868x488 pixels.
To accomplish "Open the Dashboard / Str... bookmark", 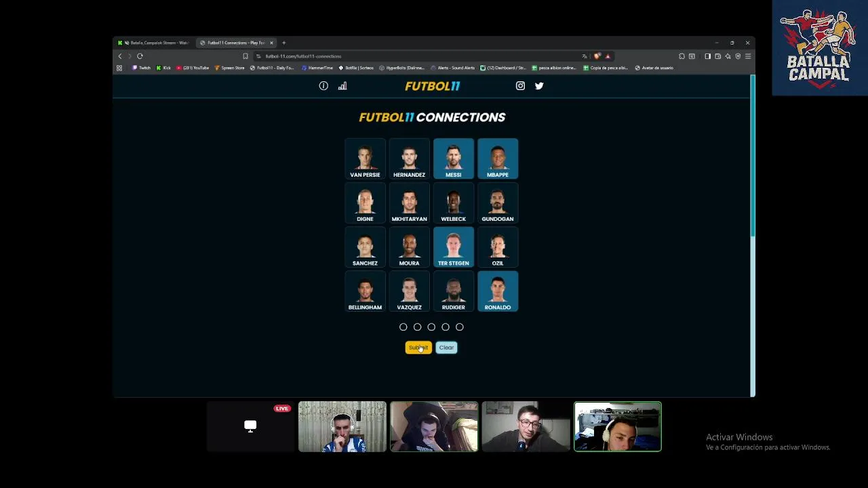I will coord(503,68).
